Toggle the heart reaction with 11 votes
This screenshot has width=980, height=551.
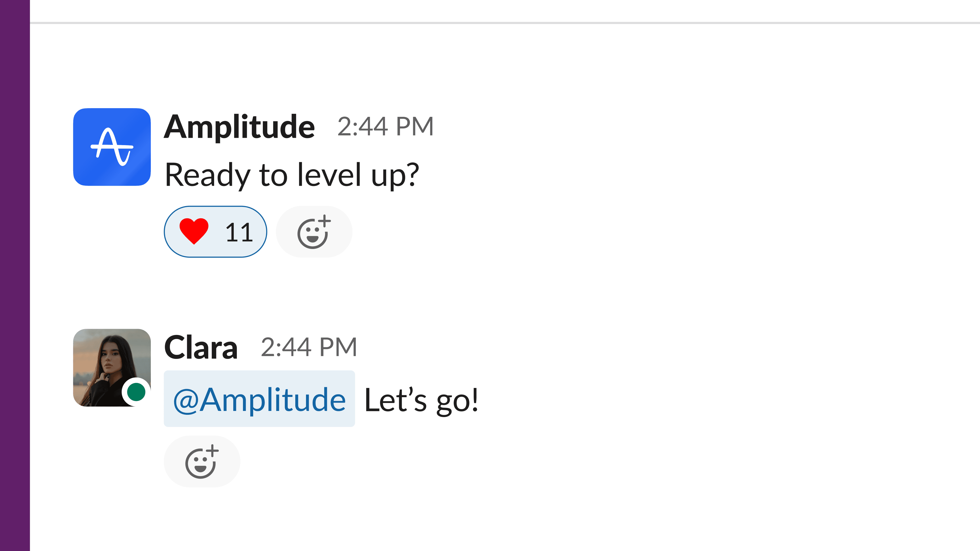[x=215, y=232]
